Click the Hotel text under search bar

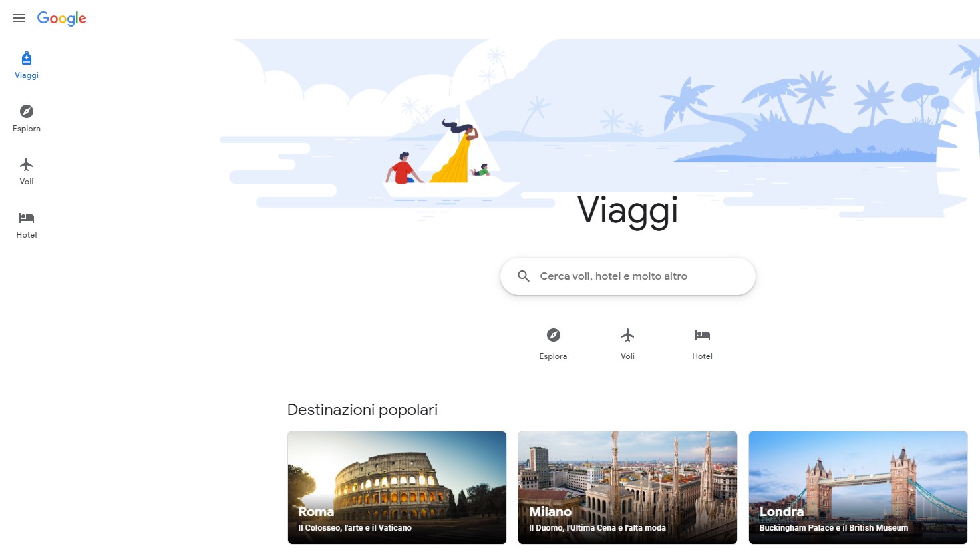coord(703,356)
